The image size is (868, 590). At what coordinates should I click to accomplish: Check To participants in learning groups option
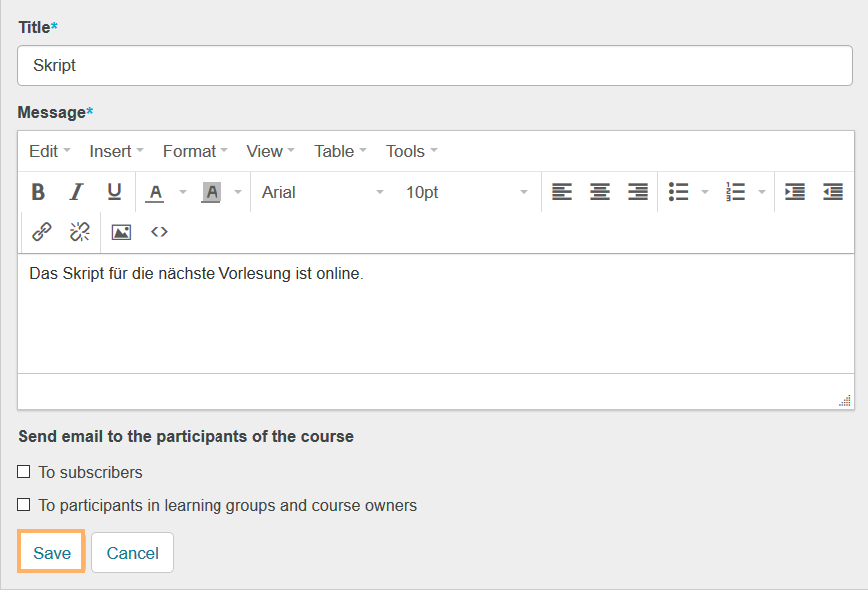pos(24,505)
